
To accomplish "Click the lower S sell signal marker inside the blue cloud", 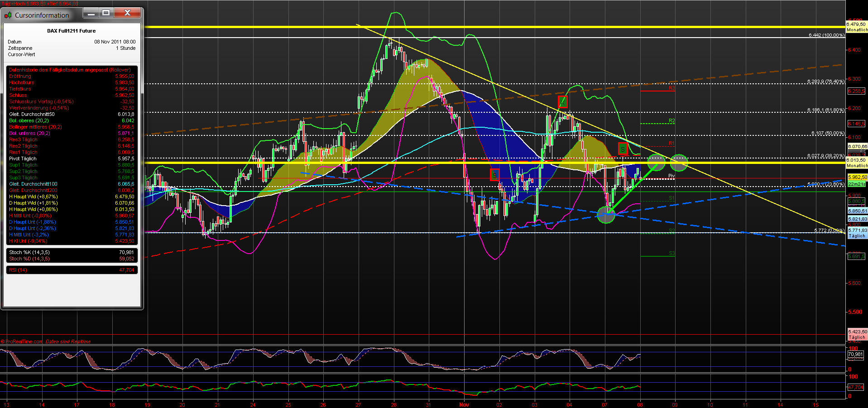I will 494,175.
